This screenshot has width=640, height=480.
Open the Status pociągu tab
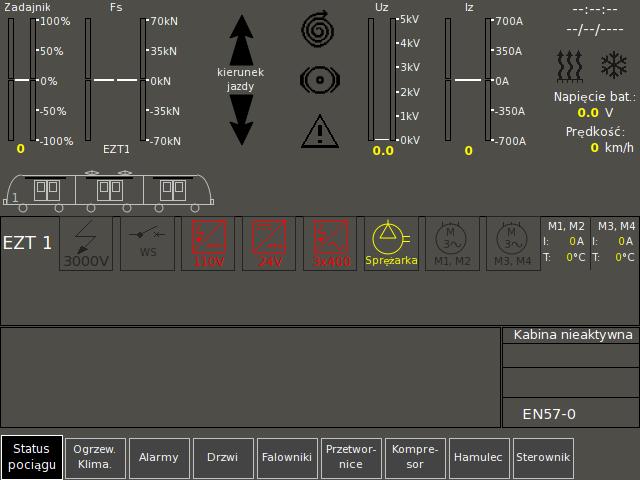tap(32, 457)
